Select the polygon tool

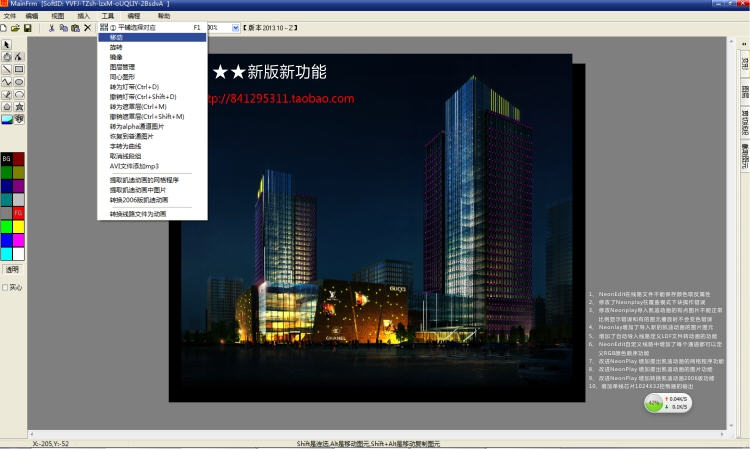point(7,107)
